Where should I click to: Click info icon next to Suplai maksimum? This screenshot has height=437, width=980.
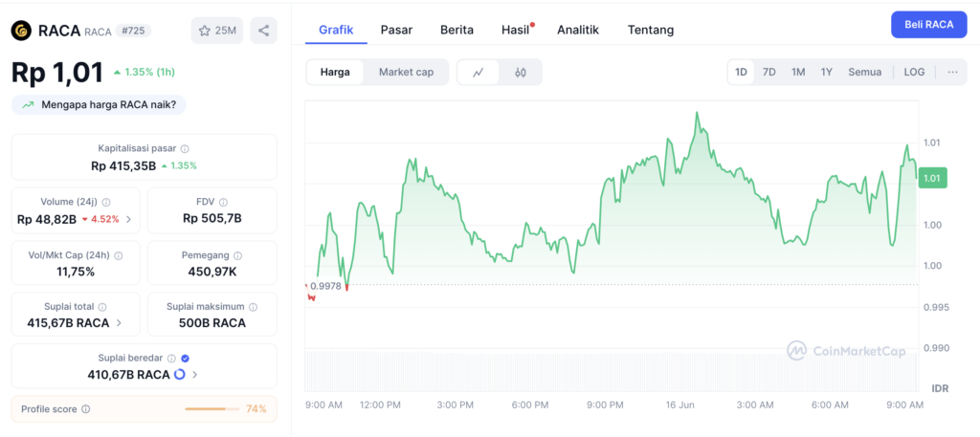pos(253,307)
